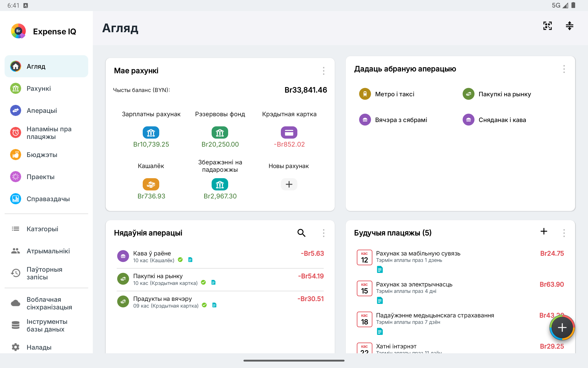Select Сняданак і кава favorite transaction
588x368 pixels.
click(494, 120)
